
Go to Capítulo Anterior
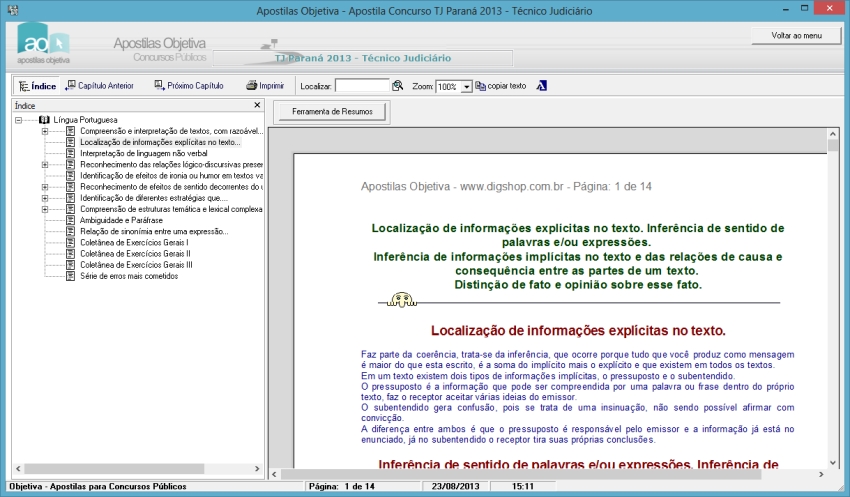pos(99,86)
